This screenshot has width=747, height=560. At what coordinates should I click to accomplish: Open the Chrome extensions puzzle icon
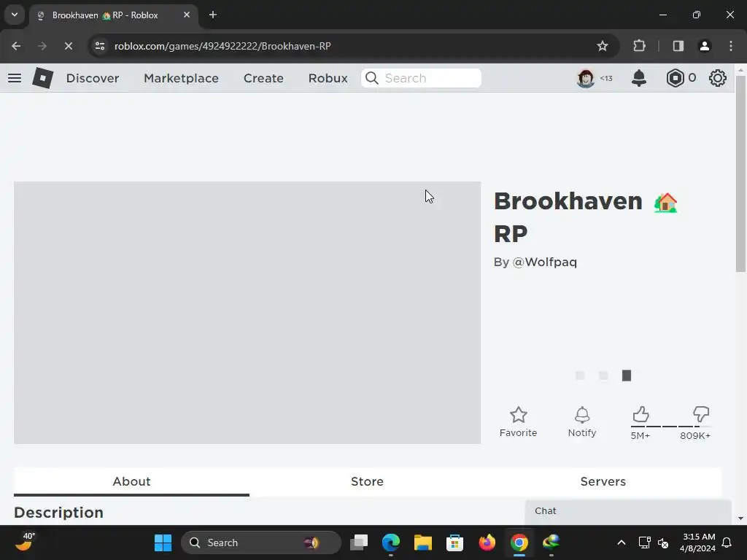pyautogui.click(x=639, y=46)
